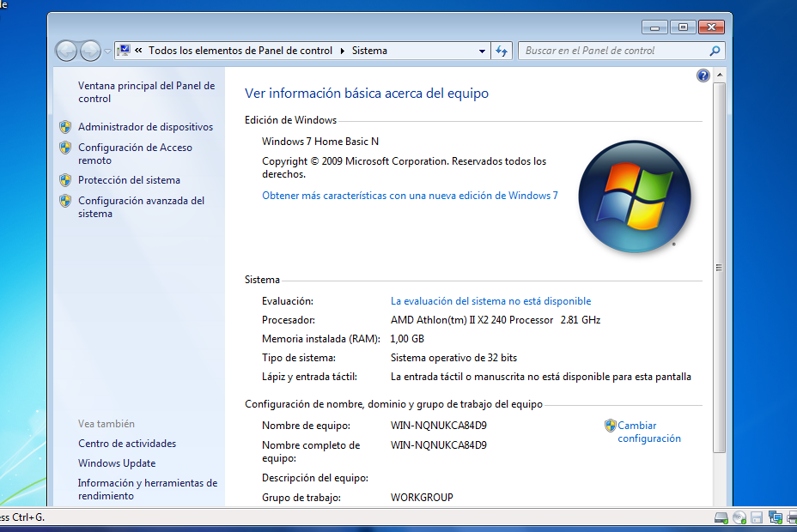
Task: Open 'Centro de actividades' link
Action: point(127,444)
